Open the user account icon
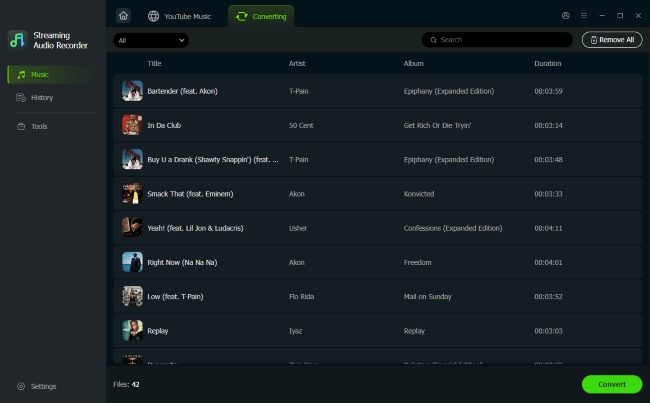 [x=565, y=15]
